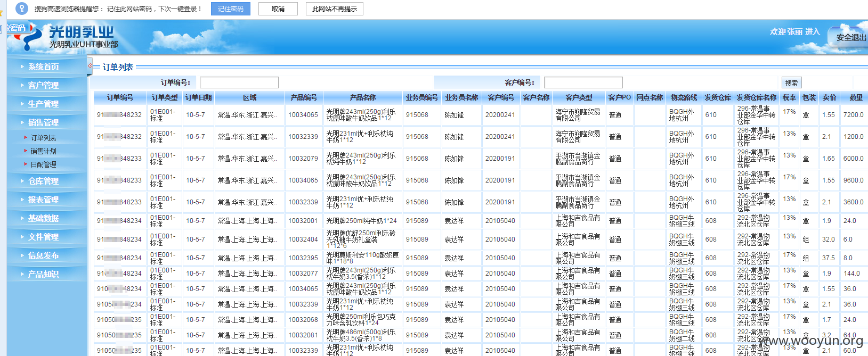Open 客户管理 menu
The width and height of the screenshot is (868, 356).
pos(44,85)
